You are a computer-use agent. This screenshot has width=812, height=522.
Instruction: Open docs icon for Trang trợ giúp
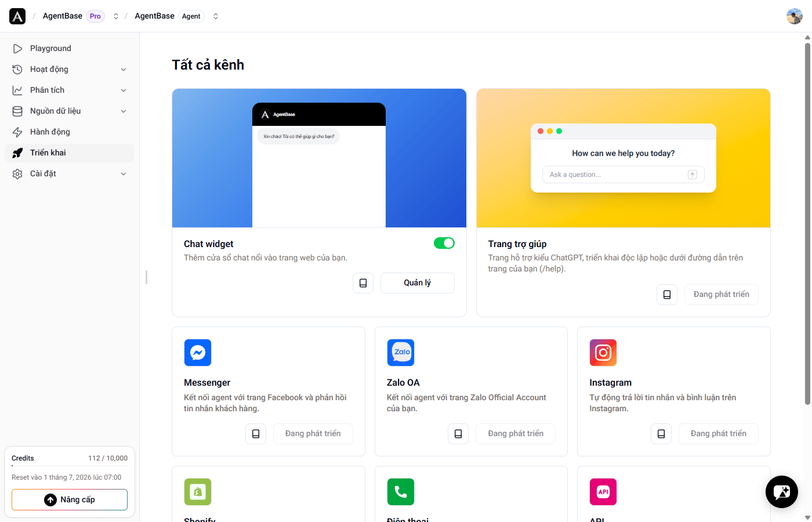pos(667,295)
